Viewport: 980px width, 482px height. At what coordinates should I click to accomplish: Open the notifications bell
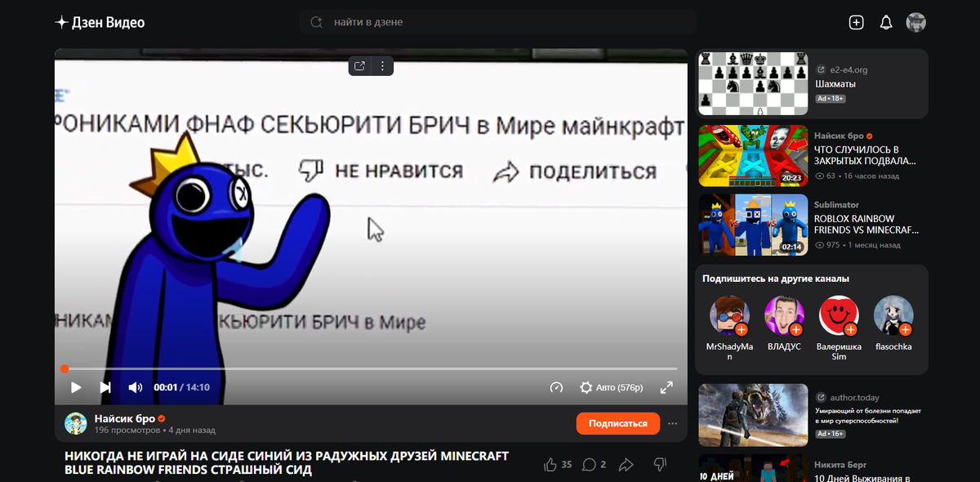[x=885, y=22]
